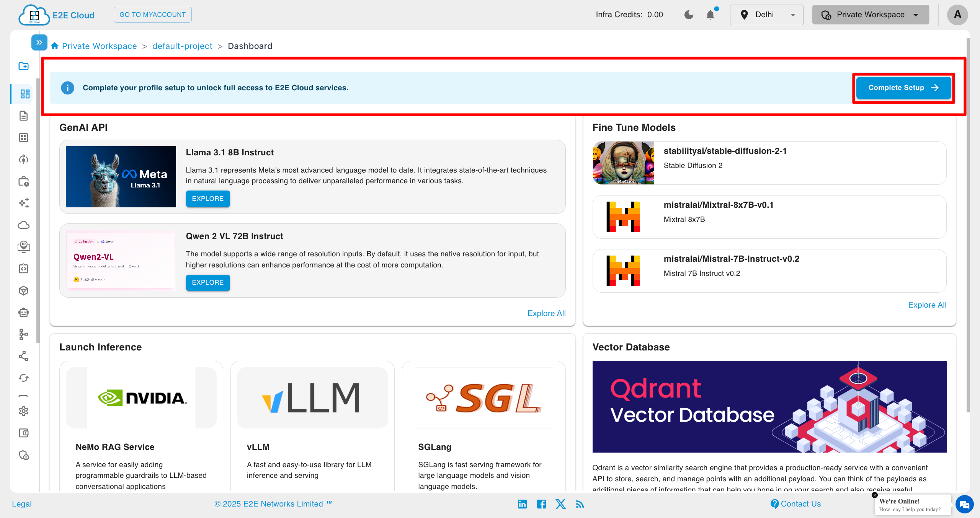Screen dimensions: 980x518
Task: Click the circular sync arrows sidebar icon
Action: [x=24, y=378]
